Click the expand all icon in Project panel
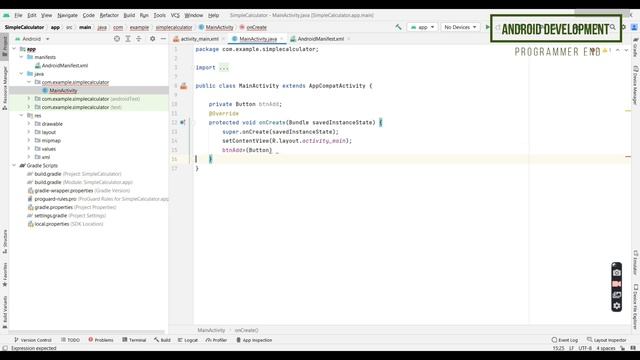 (128, 38)
